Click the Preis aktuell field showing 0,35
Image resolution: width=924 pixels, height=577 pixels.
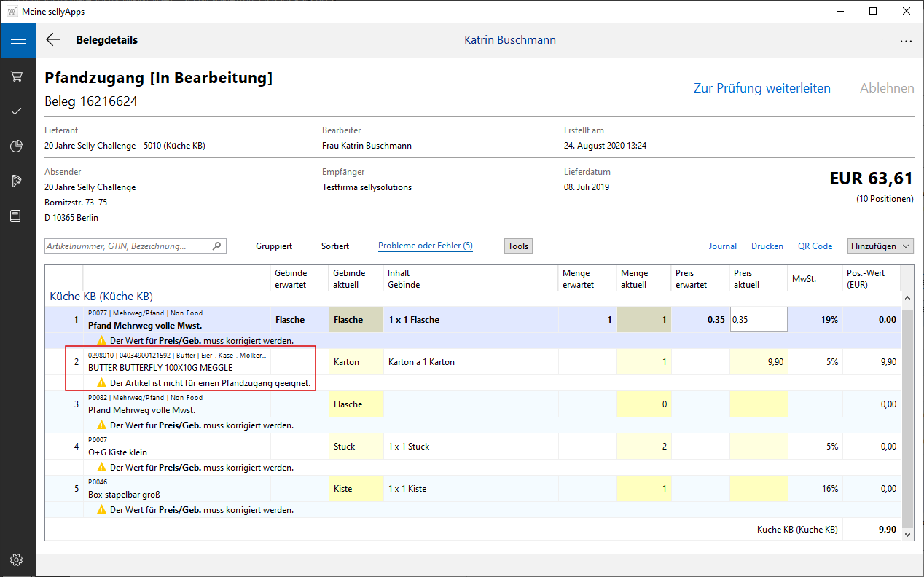pyautogui.click(x=758, y=320)
